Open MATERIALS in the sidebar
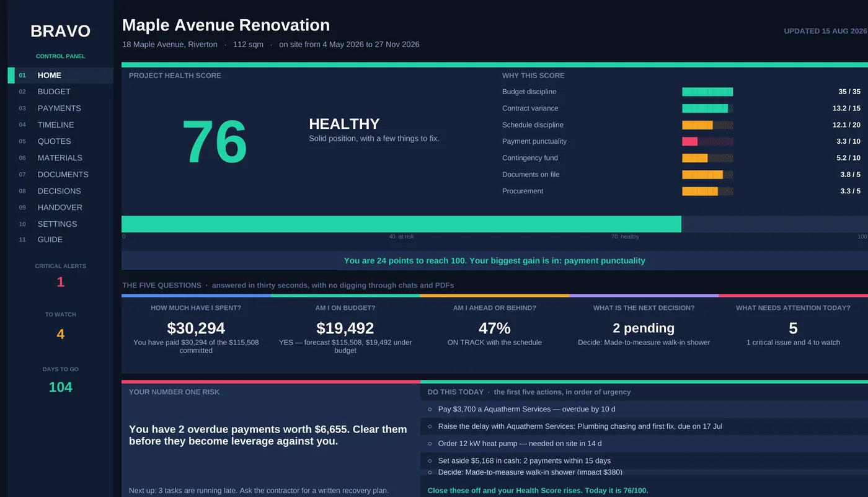This screenshot has height=497, width=868. point(60,158)
